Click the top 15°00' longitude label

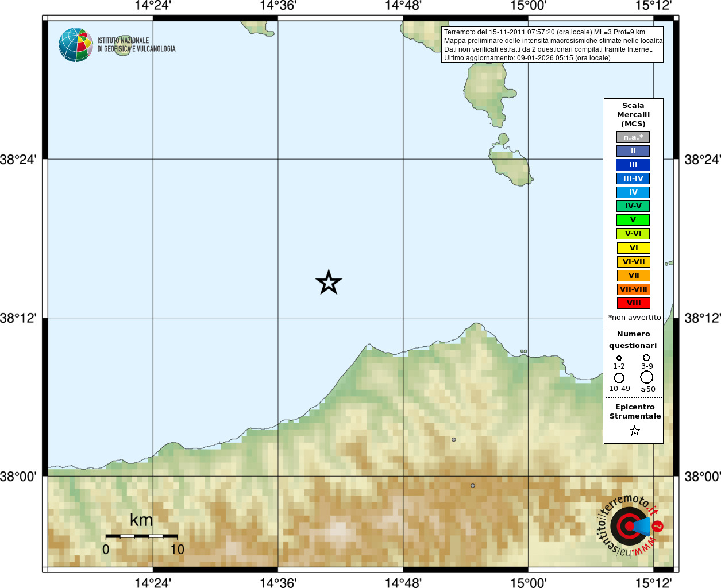[529, 6]
